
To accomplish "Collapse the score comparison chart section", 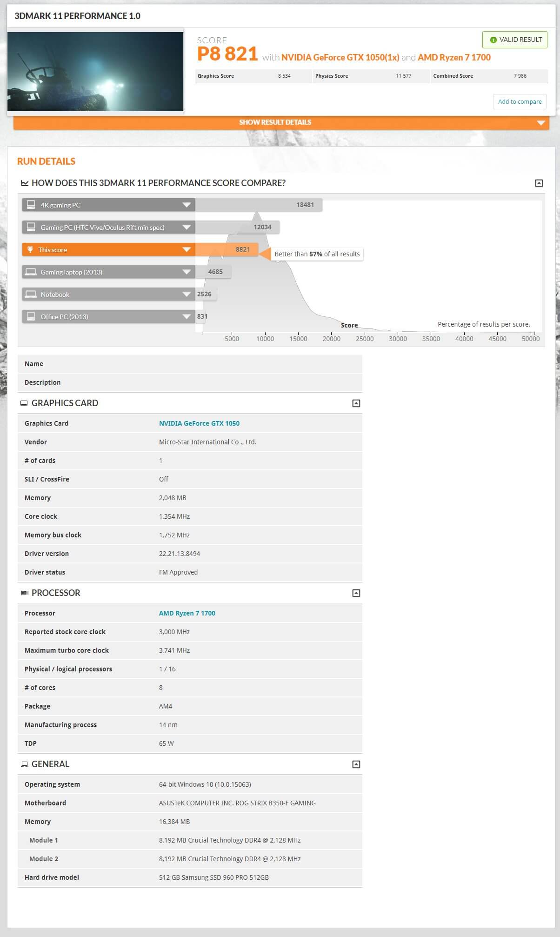I will tap(539, 183).
